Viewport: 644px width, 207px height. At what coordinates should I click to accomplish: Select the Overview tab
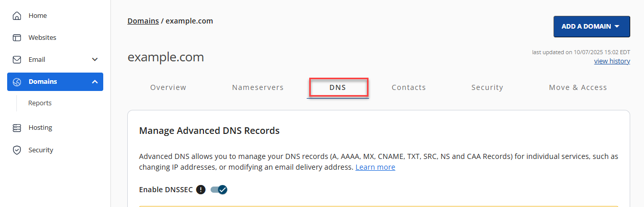click(168, 87)
